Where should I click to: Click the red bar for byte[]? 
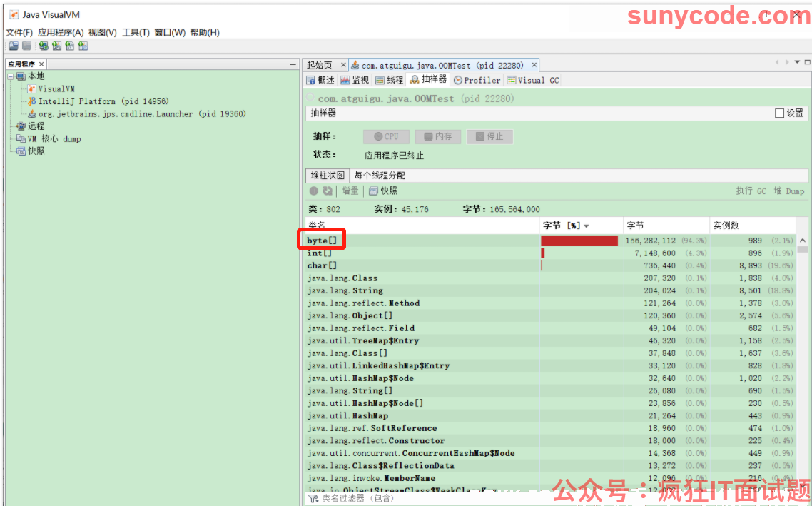point(579,241)
